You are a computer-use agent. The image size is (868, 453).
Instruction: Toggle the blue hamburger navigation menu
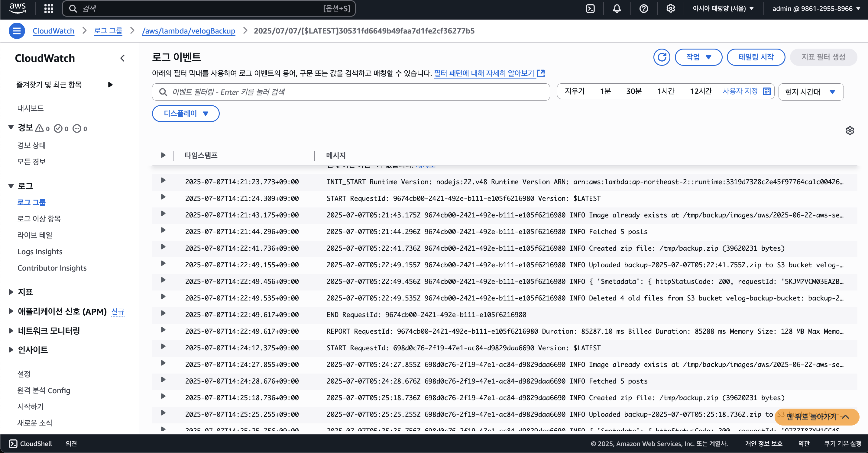click(17, 31)
